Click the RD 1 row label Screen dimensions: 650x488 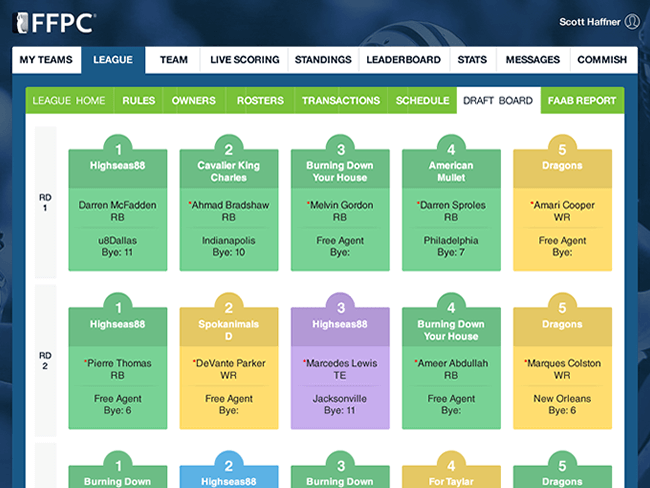pyautogui.click(x=45, y=202)
